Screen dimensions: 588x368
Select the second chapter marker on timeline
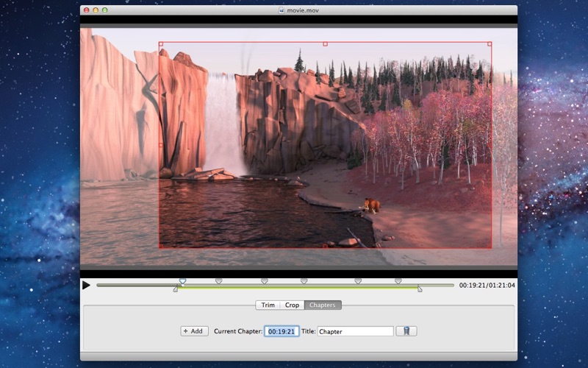pos(218,280)
